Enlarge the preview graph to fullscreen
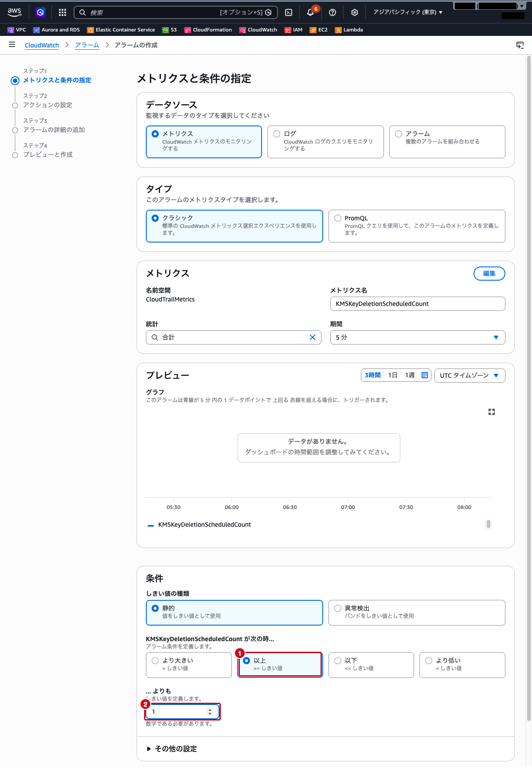Screen dimensions: 532x783 coord(492,412)
